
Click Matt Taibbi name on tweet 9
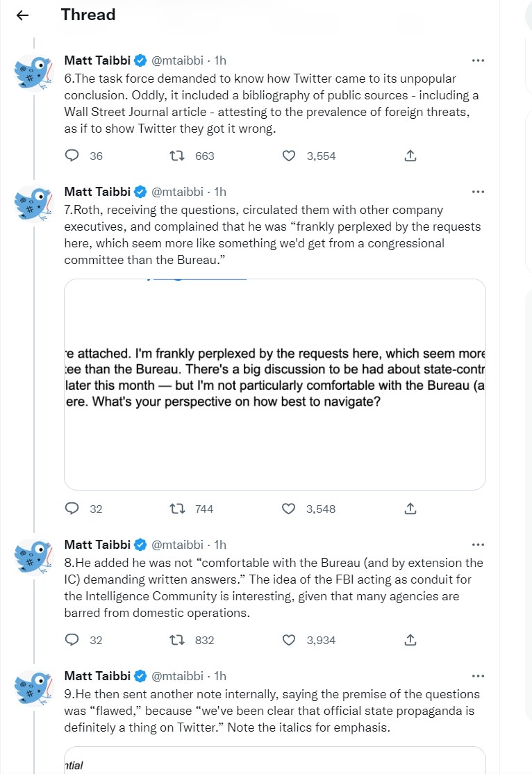(97, 676)
